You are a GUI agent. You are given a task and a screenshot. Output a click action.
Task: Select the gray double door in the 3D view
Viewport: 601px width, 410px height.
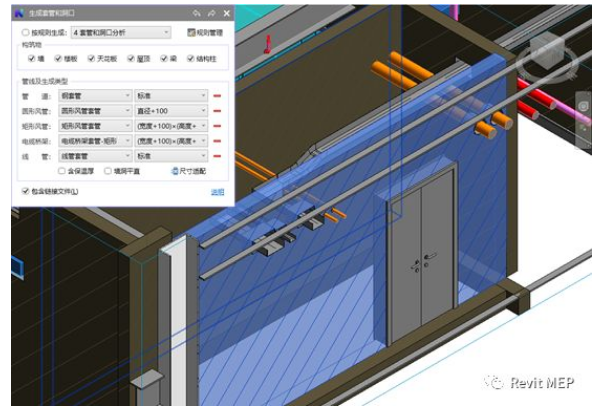[422, 253]
